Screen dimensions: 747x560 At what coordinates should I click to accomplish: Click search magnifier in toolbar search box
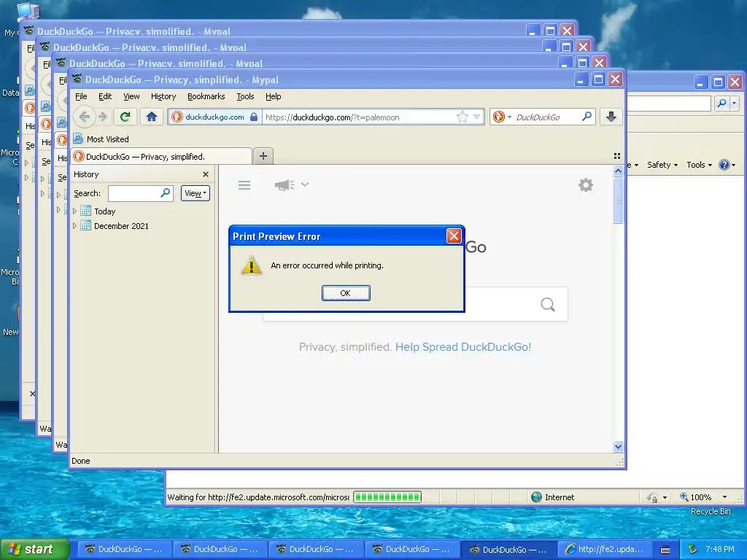click(587, 117)
